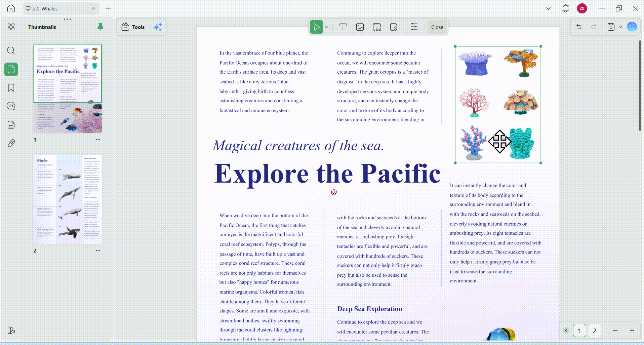Image resolution: width=644 pixels, height=345 pixels.
Task: Open the Bookmarks panel
Action: point(11,88)
